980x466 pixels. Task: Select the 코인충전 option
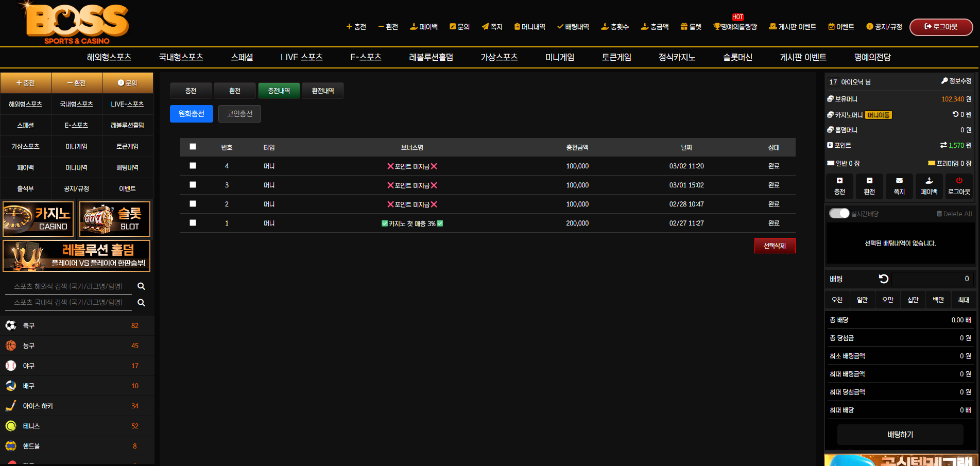point(239,114)
